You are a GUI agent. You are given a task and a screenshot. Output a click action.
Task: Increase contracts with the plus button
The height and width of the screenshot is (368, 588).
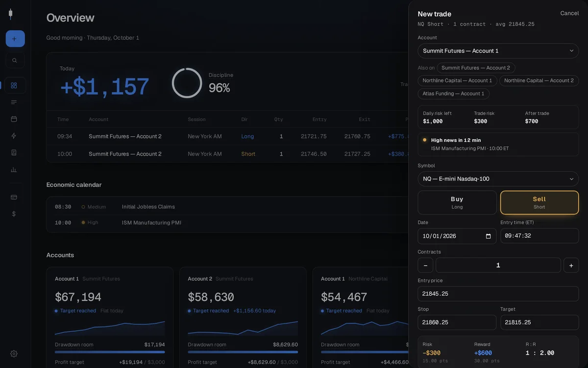[x=571, y=265]
